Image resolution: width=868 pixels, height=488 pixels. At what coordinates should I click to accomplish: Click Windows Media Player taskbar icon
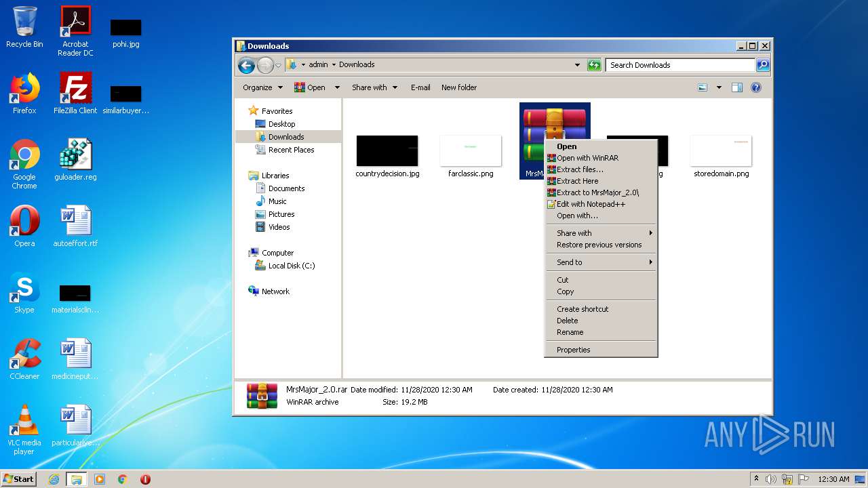point(100,479)
